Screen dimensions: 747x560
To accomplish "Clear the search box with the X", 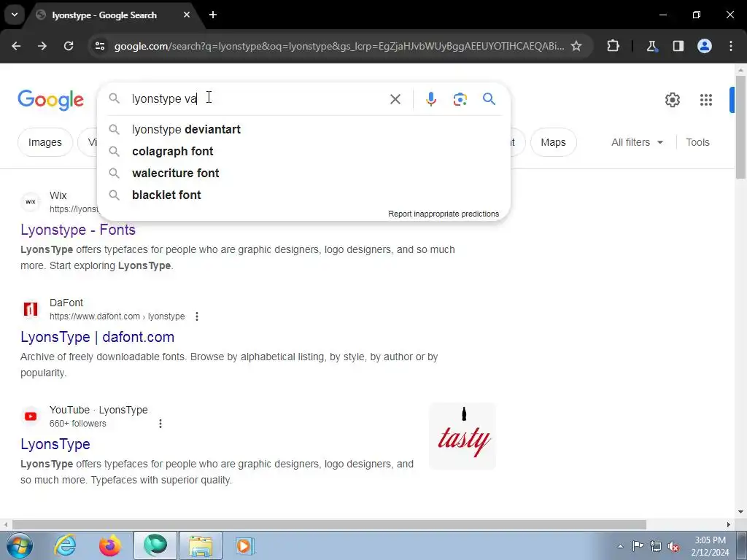I will [x=395, y=99].
